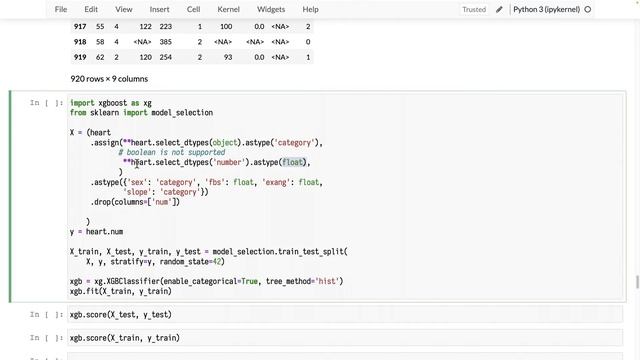Click the value 385 in row 918
Image resolution: width=640 pixels, height=360 pixels.
165,42
